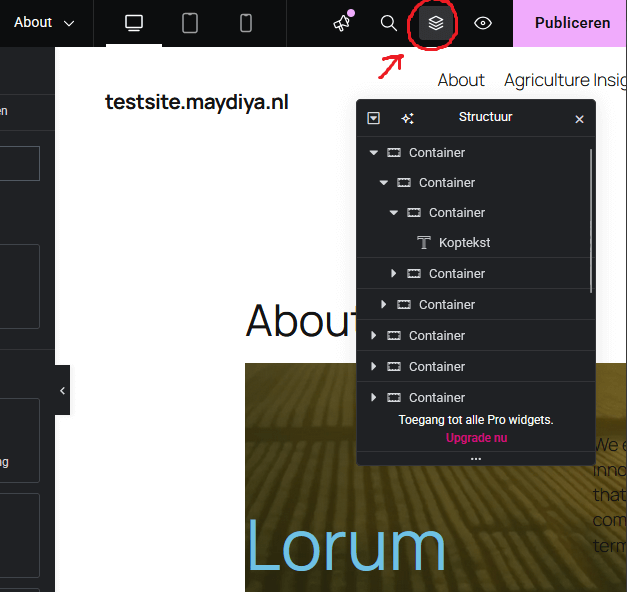Viewport: 627px width, 592px height.
Task: Click the Upgrade nu link
Action: point(476,438)
